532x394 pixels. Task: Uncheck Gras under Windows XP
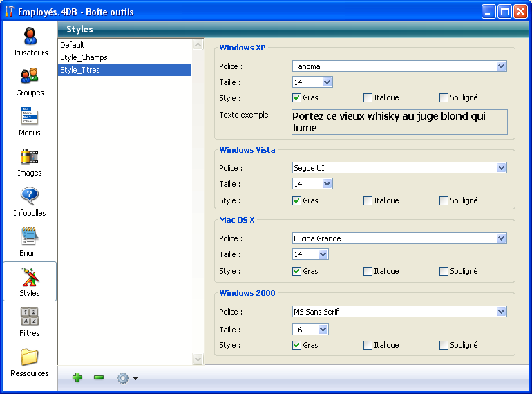pos(297,98)
